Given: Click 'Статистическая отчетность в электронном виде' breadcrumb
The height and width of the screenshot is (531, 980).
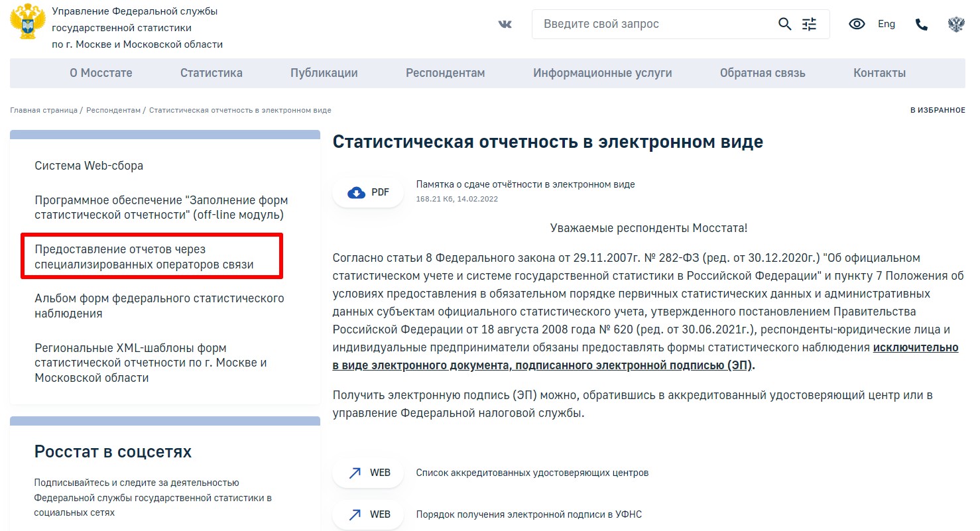Looking at the screenshot, I should coord(240,110).
